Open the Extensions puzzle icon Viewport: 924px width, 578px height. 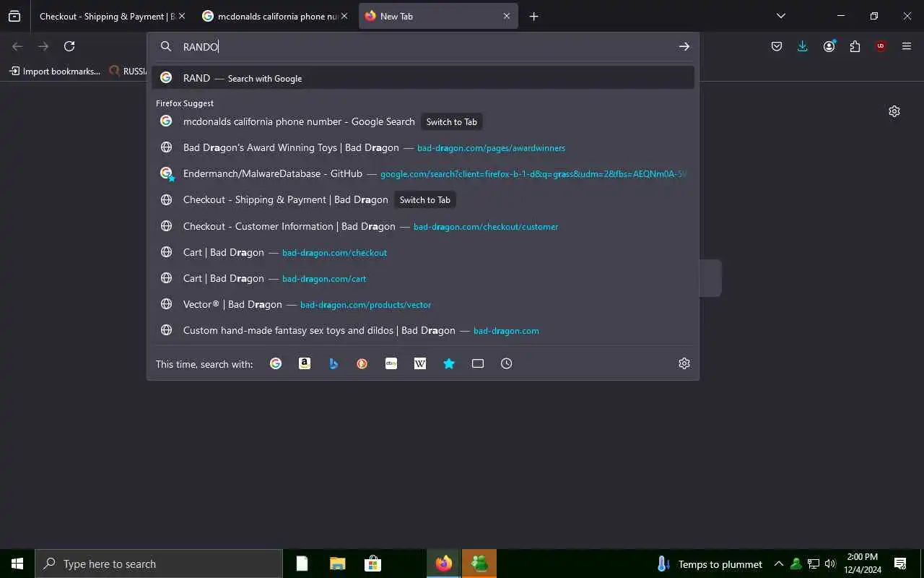(855, 46)
